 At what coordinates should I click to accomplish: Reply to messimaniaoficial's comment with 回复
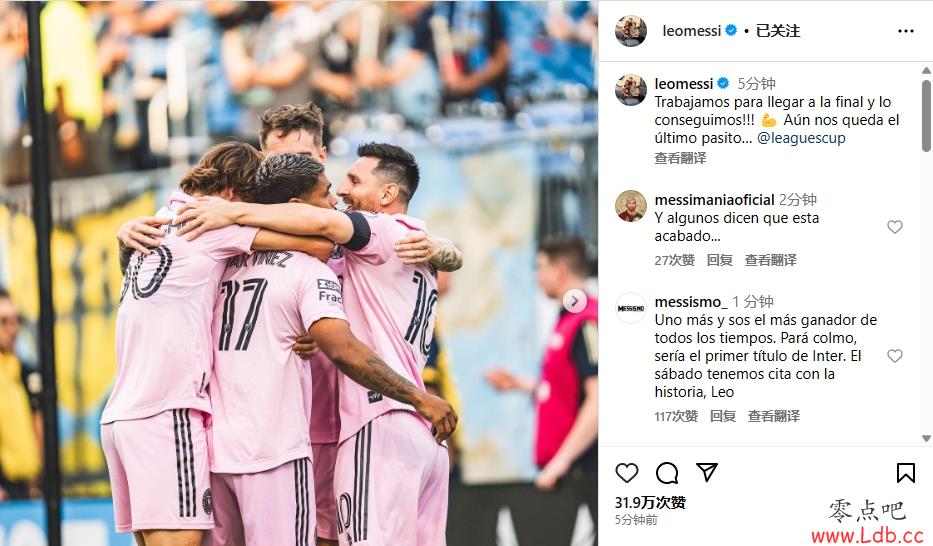[x=719, y=260]
